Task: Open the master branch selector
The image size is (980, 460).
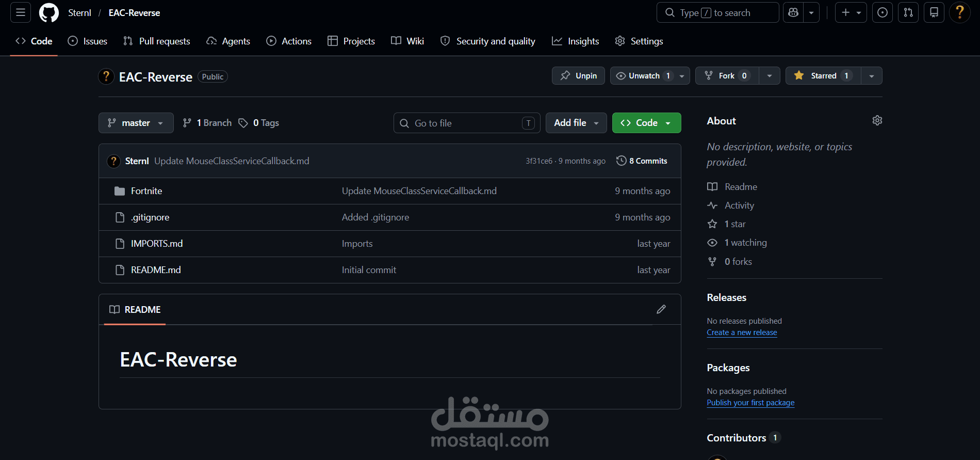Action: 136,123
